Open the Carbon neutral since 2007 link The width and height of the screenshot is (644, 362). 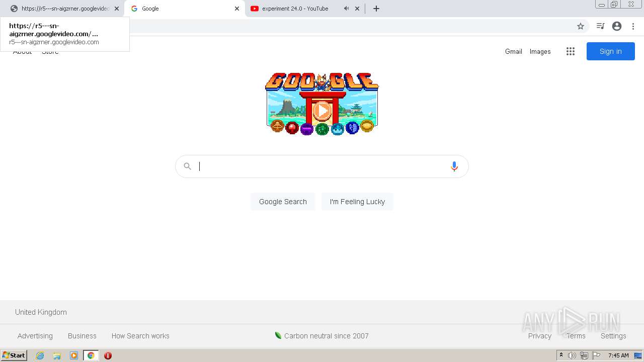[x=322, y=336]
